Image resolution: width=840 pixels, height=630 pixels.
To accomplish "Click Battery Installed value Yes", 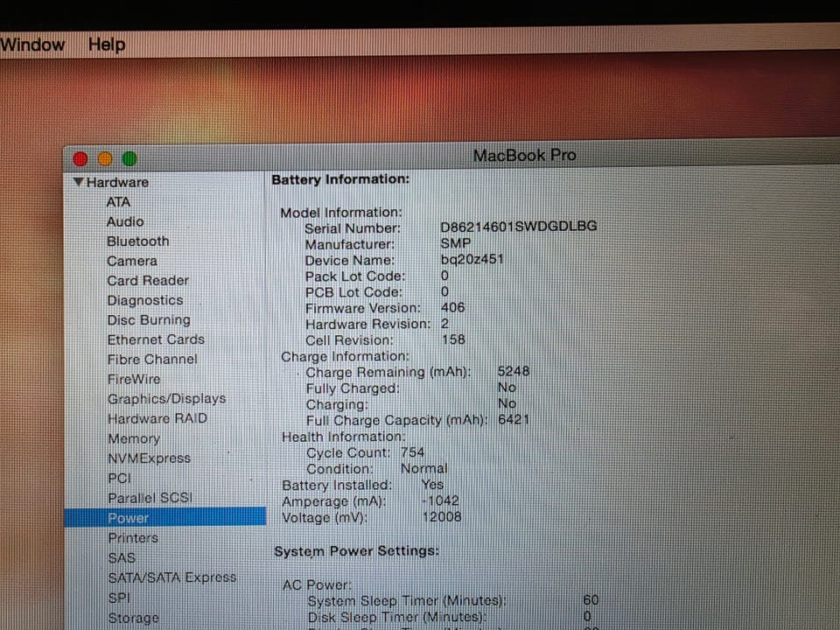I will coord(432,484).
